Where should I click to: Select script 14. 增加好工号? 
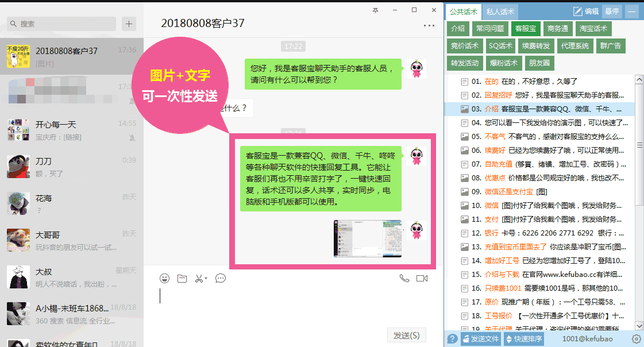(x=539, y=261)
